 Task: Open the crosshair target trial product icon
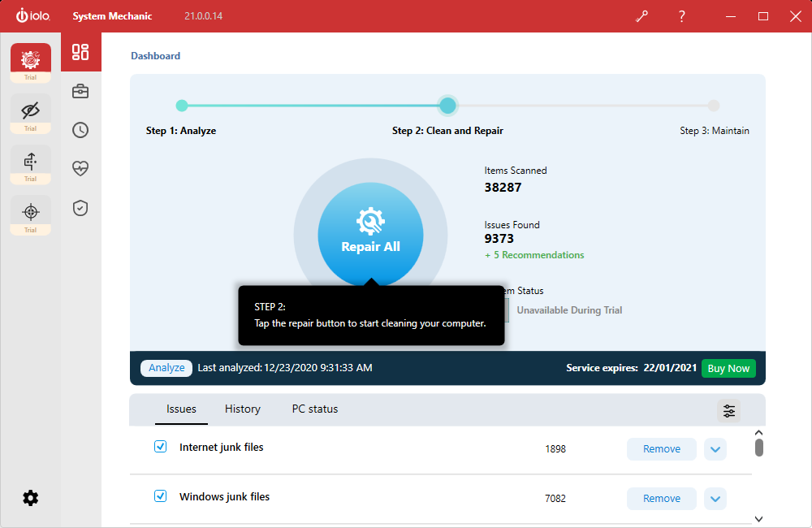31,212
